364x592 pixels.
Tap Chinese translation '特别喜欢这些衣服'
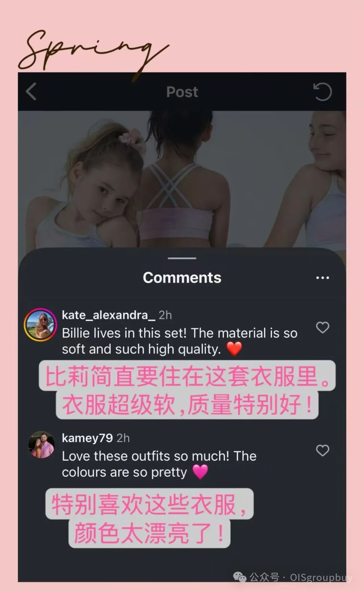(149, 504)
